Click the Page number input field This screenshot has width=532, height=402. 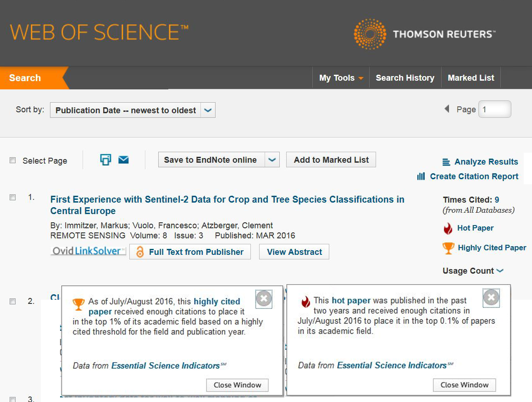(x=494, y=110)
